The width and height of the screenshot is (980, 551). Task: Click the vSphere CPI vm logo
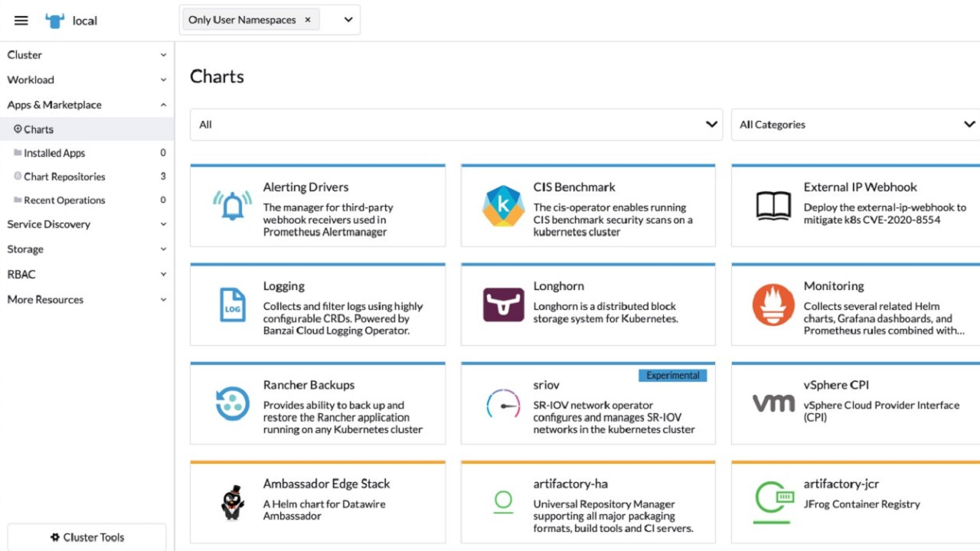pyautogui.click(x=773, y=403)
